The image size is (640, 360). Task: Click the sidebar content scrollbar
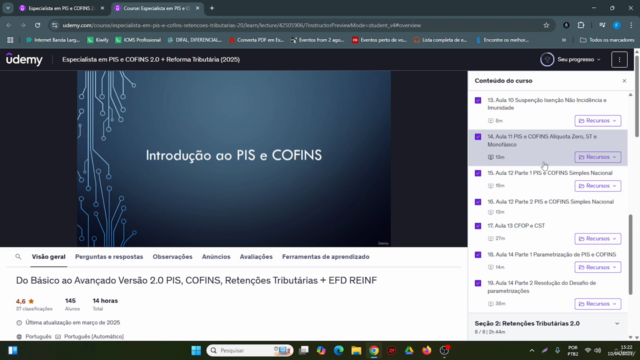(x=631, y=254)
